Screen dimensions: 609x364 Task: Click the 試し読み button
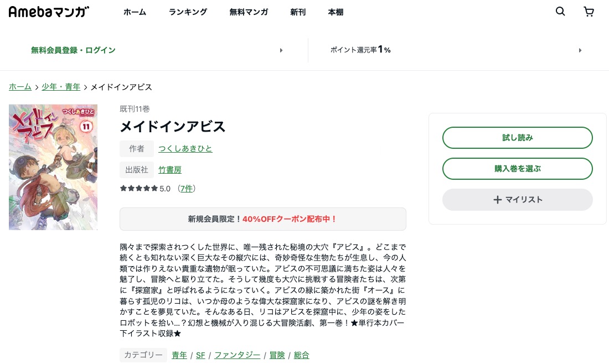point(517,137)
